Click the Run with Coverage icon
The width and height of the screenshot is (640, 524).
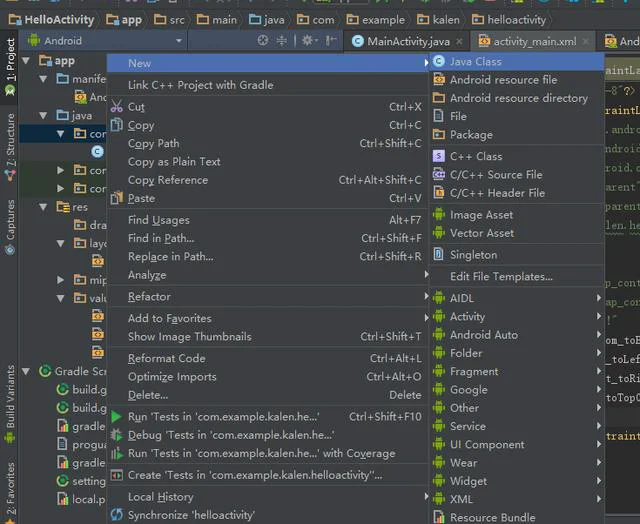point(117,453)
